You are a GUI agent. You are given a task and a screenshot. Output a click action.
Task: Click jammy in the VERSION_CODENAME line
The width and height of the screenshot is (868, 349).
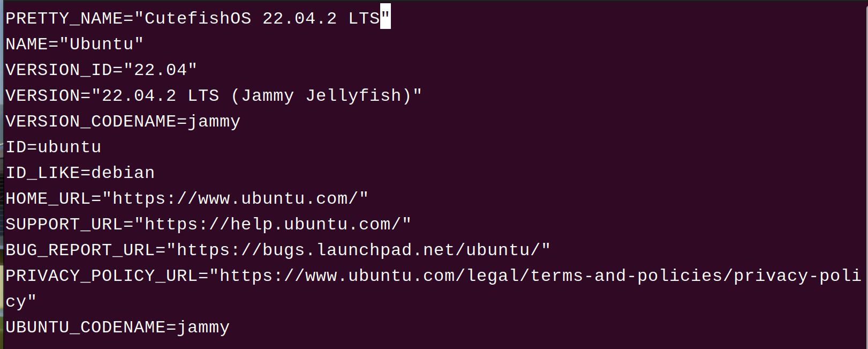pyautogui.click(x=214, y=122)
